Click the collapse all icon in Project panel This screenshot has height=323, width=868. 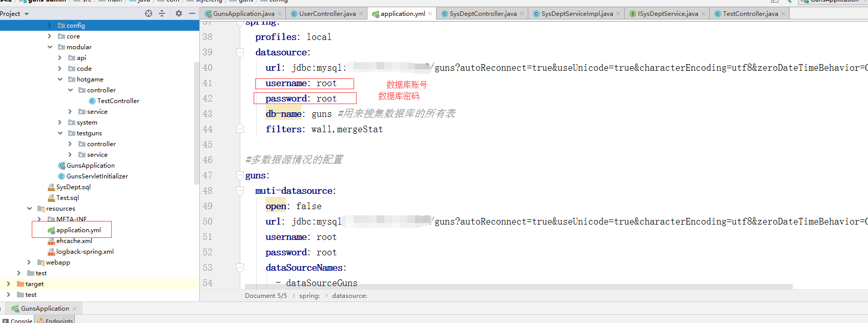pos(162,13)
